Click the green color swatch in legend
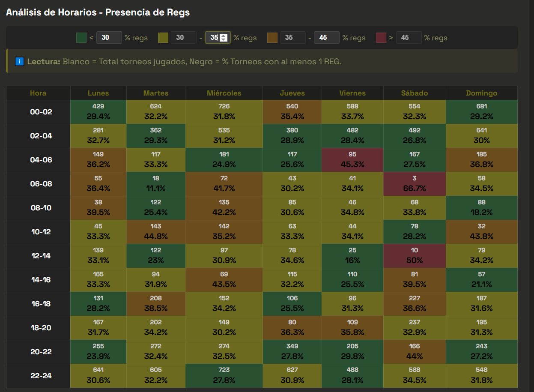The height and width of the screenshot is (392, 534). click(x=81, y=38)
